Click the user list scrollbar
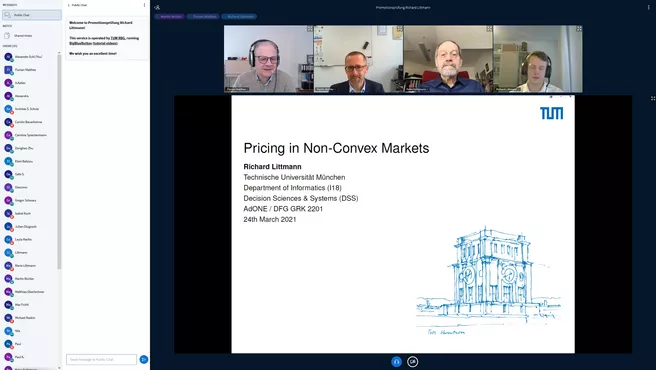 click(59, 161)
